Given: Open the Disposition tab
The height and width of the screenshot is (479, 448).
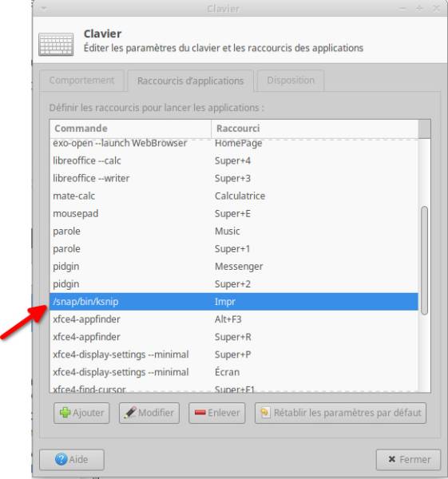Looking at the screenshot, I should [291, 81].
